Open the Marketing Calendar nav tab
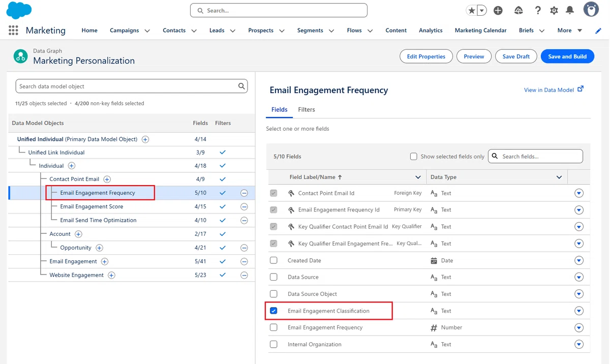 480,31
